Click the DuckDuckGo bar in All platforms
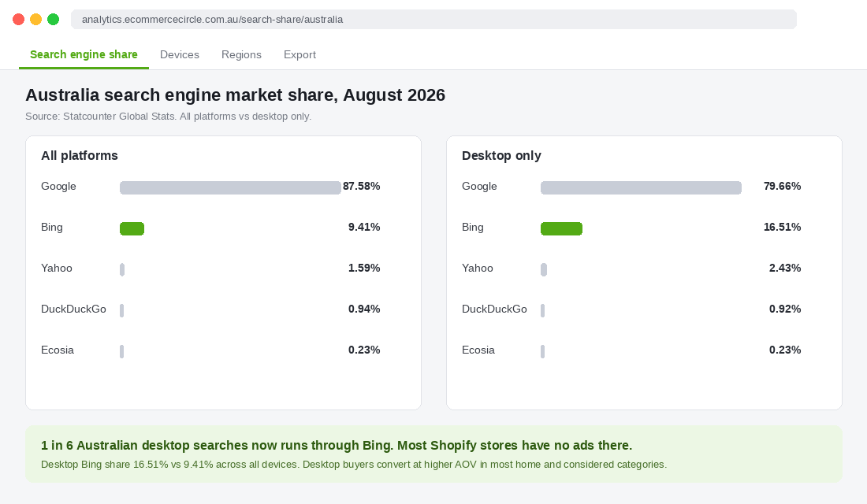Viewport: 867px width, 504px height. (121, 310)
